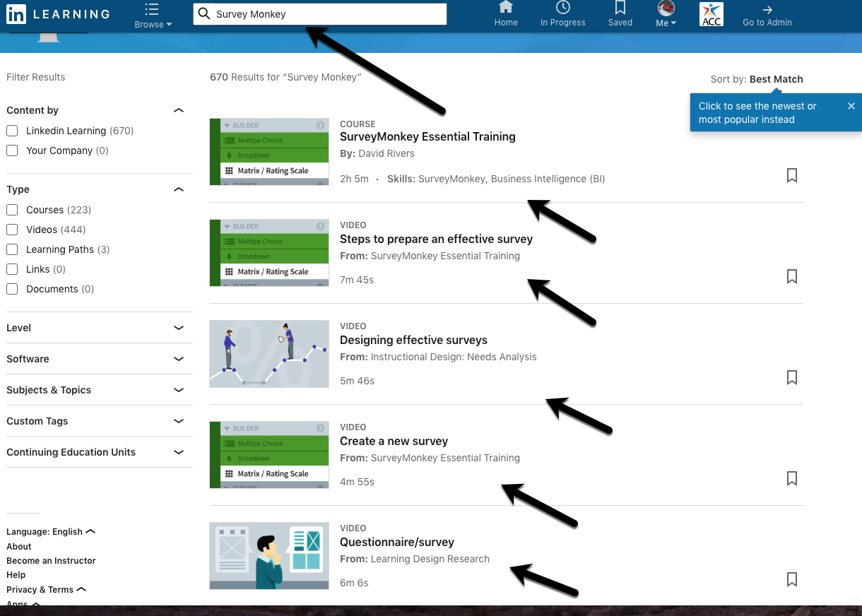Screen dimensions: 862x616
Task: Expand the Software filter section
Action: coord(179,359)
